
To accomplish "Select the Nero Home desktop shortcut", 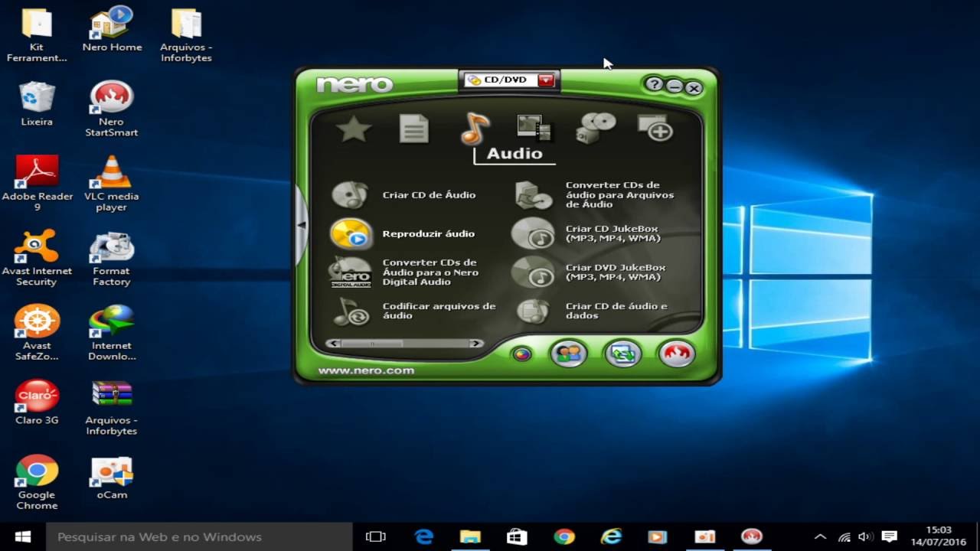I will pos(112,29).
